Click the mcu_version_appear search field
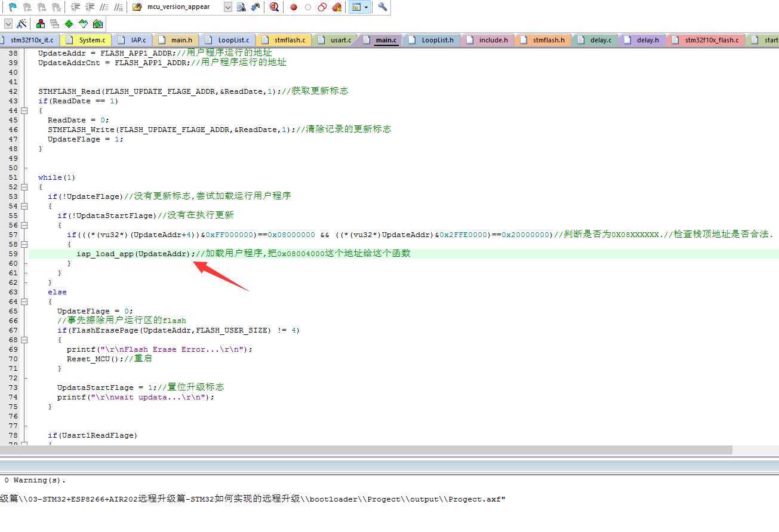This screenshot has width=779, height=532. [x=184, y=7]
